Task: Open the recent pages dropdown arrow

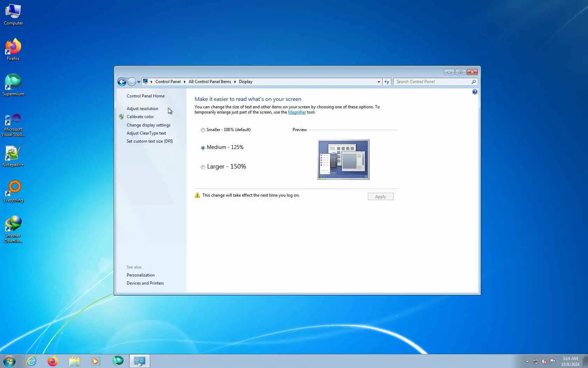Action: [139, 82]
